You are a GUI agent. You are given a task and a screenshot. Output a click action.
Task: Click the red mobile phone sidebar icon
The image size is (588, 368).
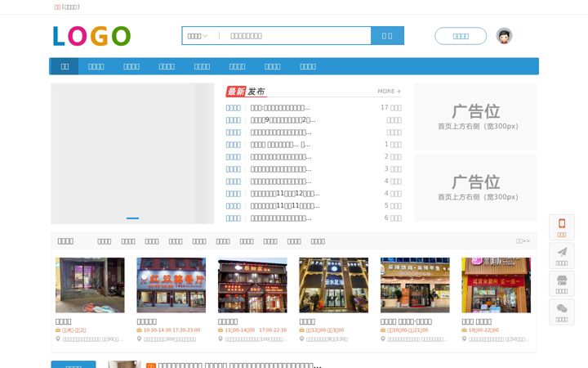[562, 223]
